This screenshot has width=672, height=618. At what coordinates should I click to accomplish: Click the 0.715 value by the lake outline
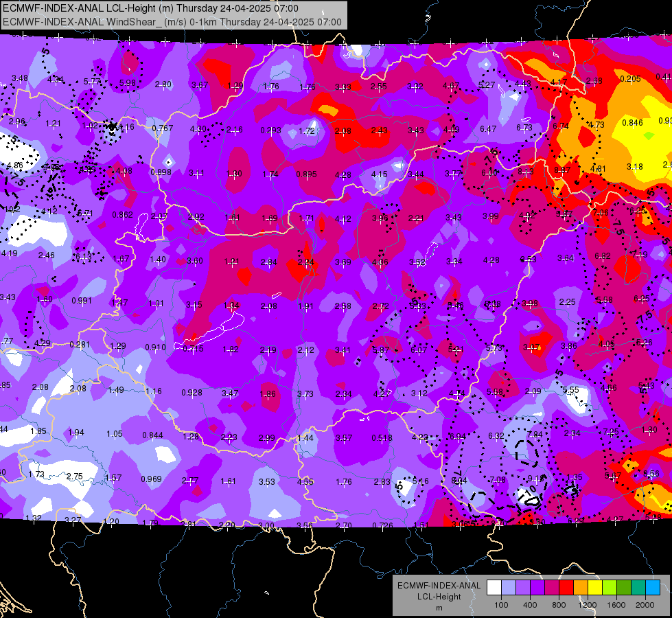[x=193, y=349]
